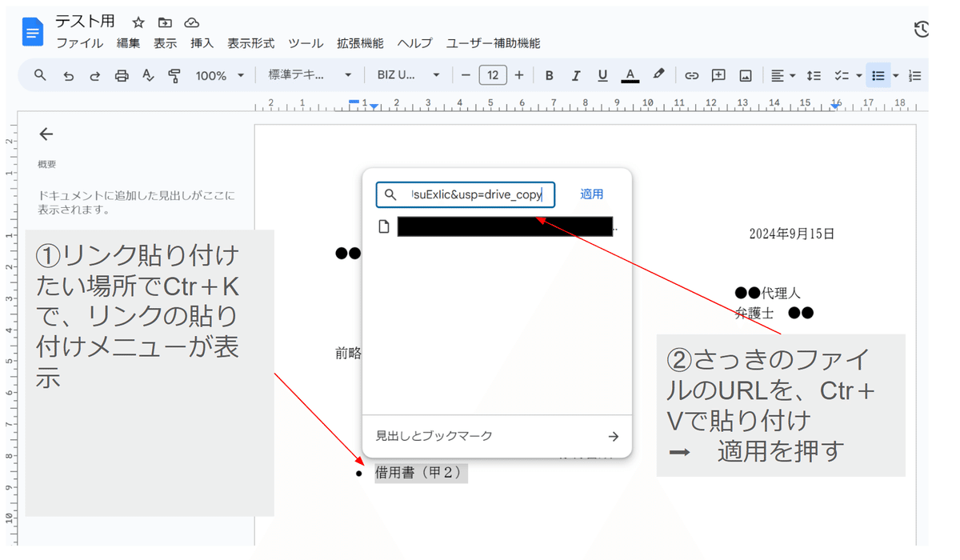Select the suggested file result row
This screenshot has height=560, width=960.
497,226
